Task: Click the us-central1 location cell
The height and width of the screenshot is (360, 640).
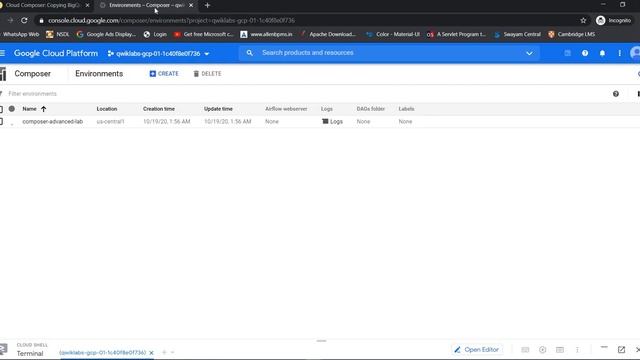Action: (x=110, y=122)
